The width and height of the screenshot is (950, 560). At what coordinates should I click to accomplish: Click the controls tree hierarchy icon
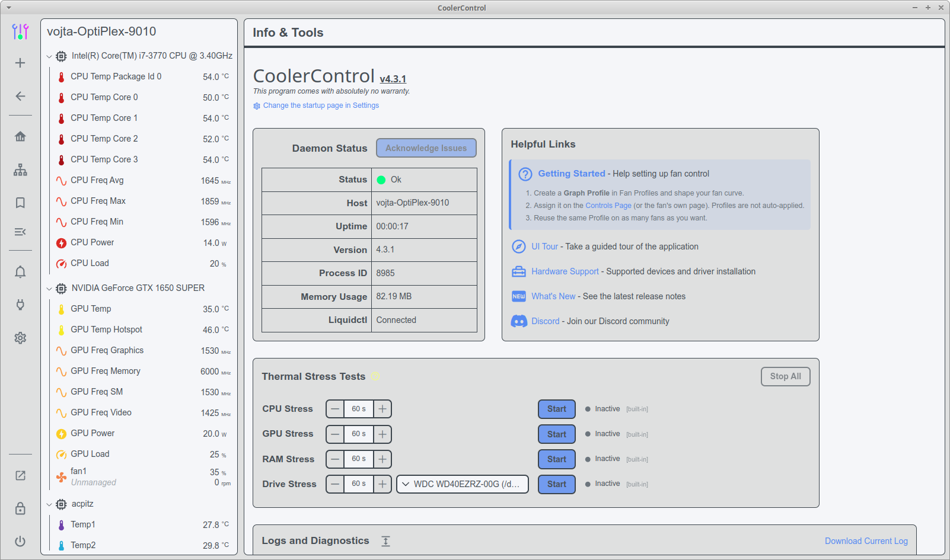pyautogui.click(x=20, y=170)
